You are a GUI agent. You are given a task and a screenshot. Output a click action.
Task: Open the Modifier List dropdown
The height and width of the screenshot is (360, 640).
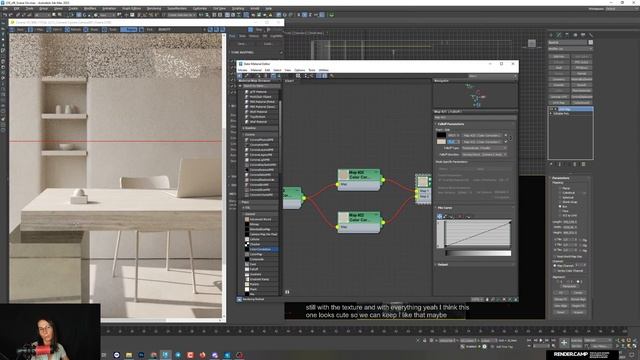(570, 49)
